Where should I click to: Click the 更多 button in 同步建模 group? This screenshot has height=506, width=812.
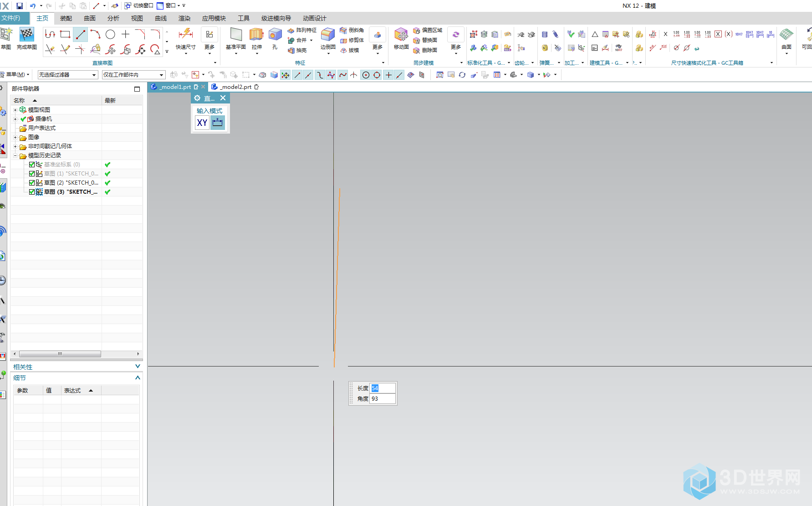click(x=456, y=41)
